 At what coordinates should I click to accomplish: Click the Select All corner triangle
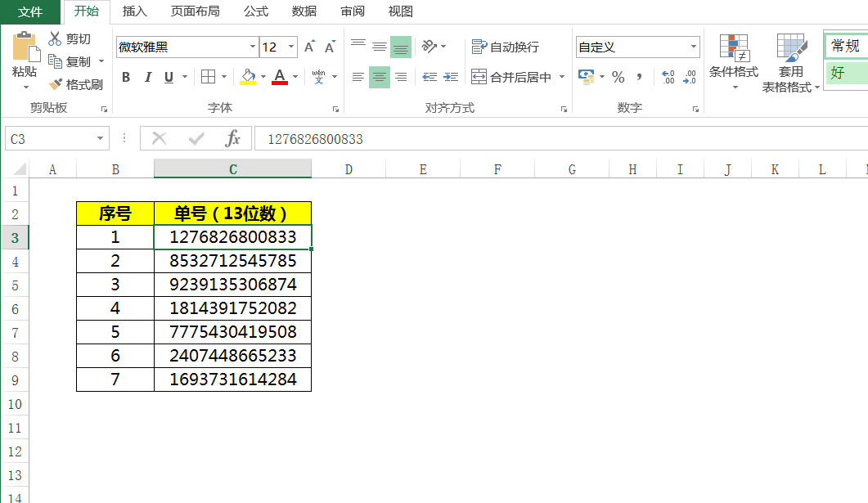20,168
